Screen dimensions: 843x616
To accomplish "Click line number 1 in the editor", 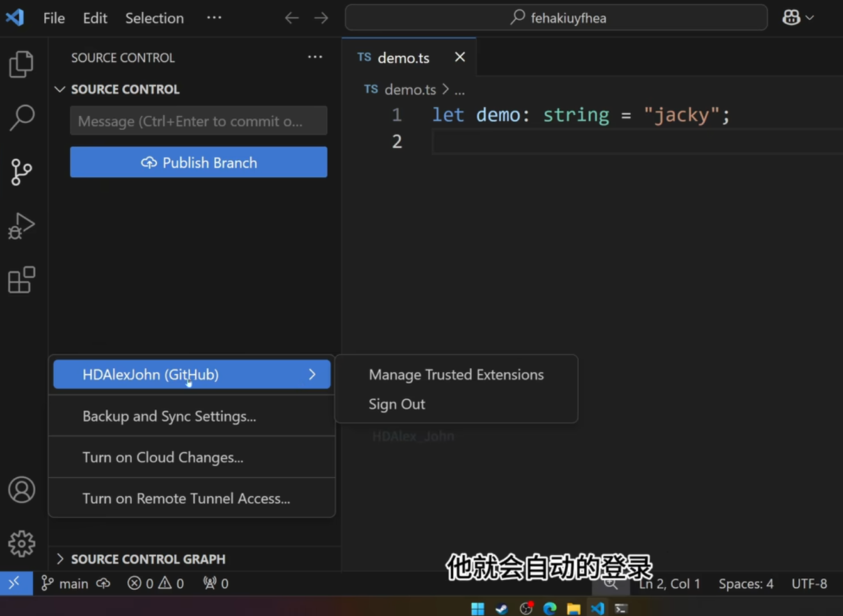I will coord(397,115).
